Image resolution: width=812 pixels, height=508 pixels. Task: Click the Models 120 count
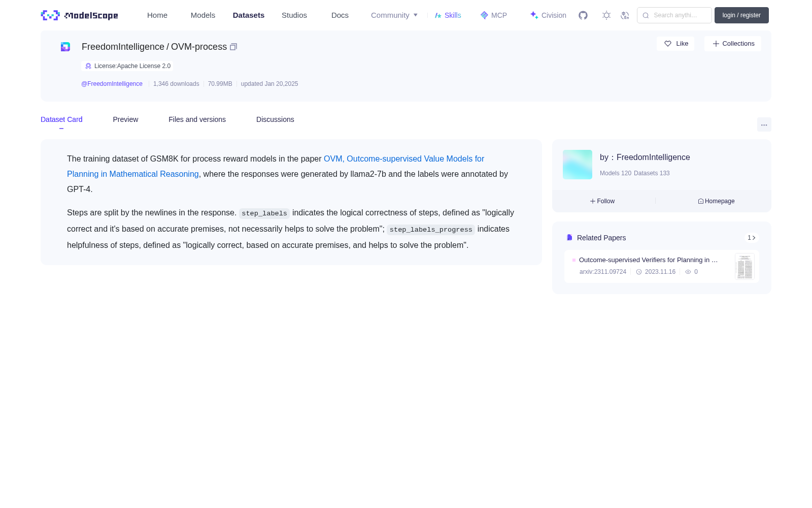coord(616,173)
